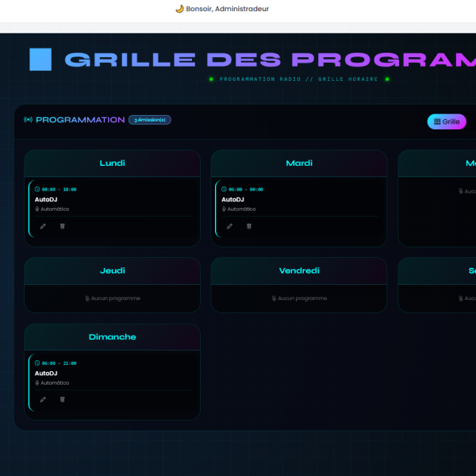Click the clock icon in Mardi card
Viewport: 476px width, 476px height.
224,189
